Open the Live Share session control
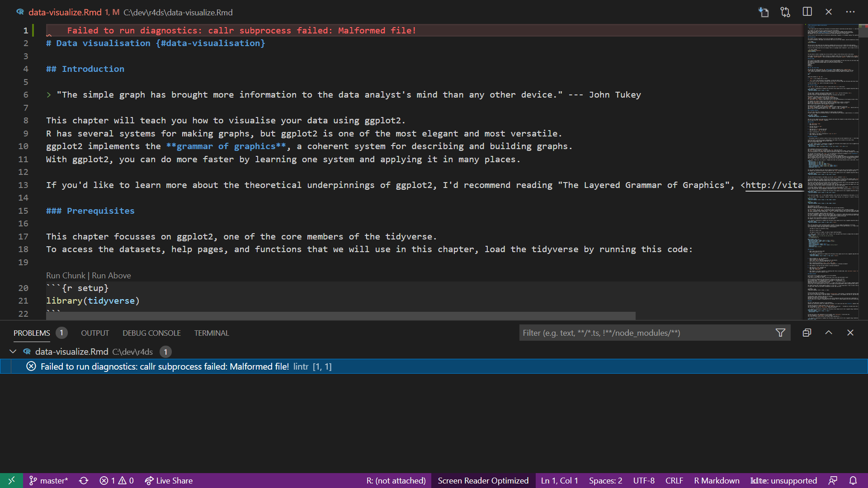Screen dimensions: 868x488 [x=168, y=480]
